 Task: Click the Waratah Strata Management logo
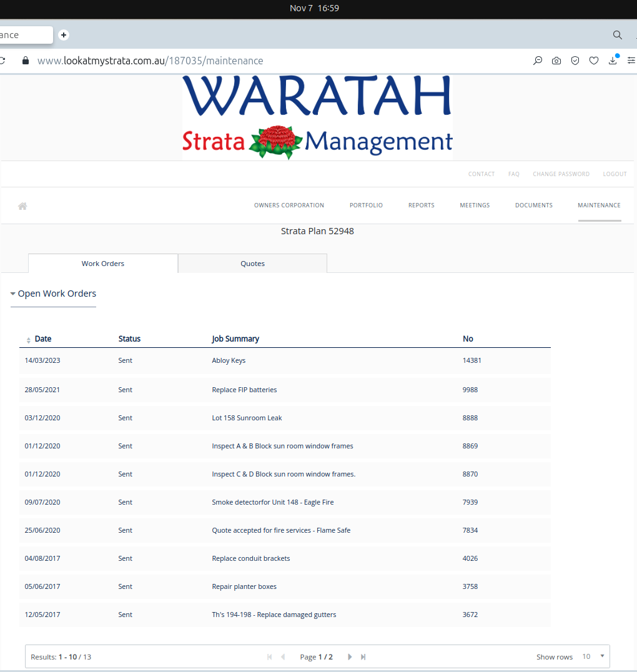click(x=317, y=117)
